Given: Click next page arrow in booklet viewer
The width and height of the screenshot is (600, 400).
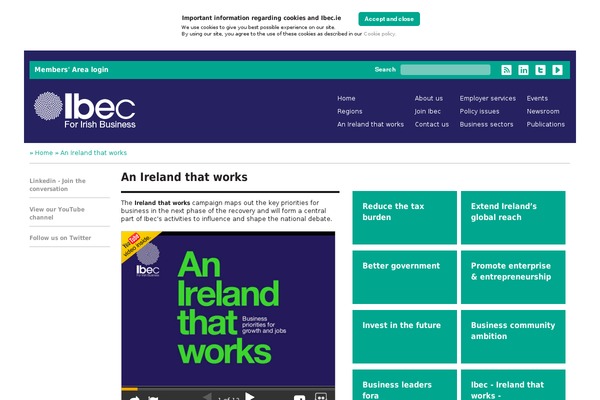Looking at the screenshot, I should pos(250,396).
